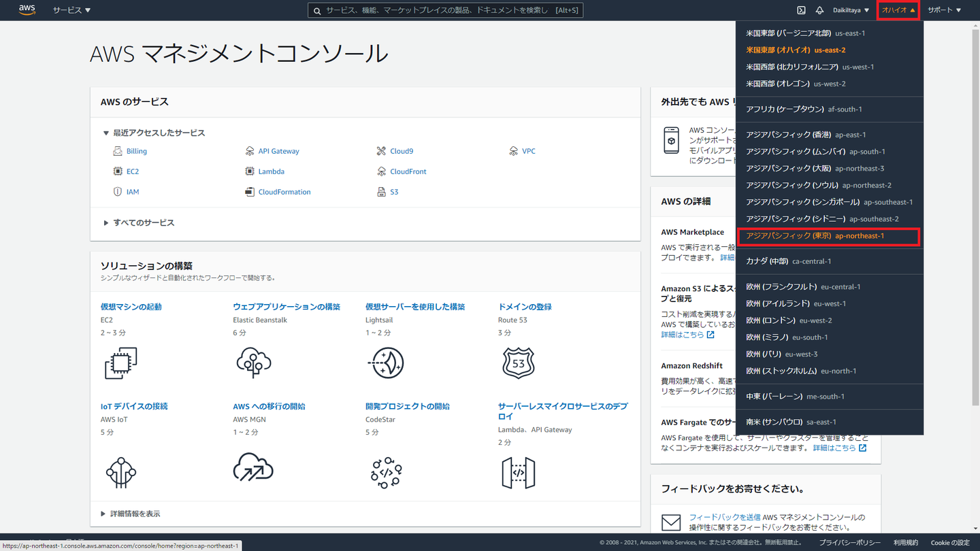Open the サービス dropdown menu
Image resolution: width=980 pixels, height=551 pixels.
[x=71, y=10]
